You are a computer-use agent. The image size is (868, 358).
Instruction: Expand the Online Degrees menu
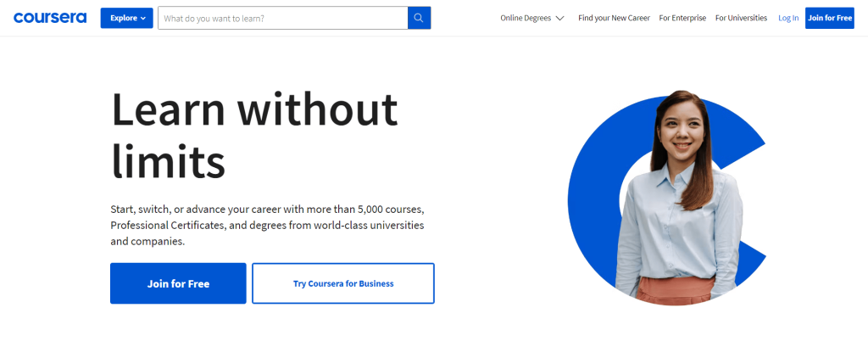[532, 18]
